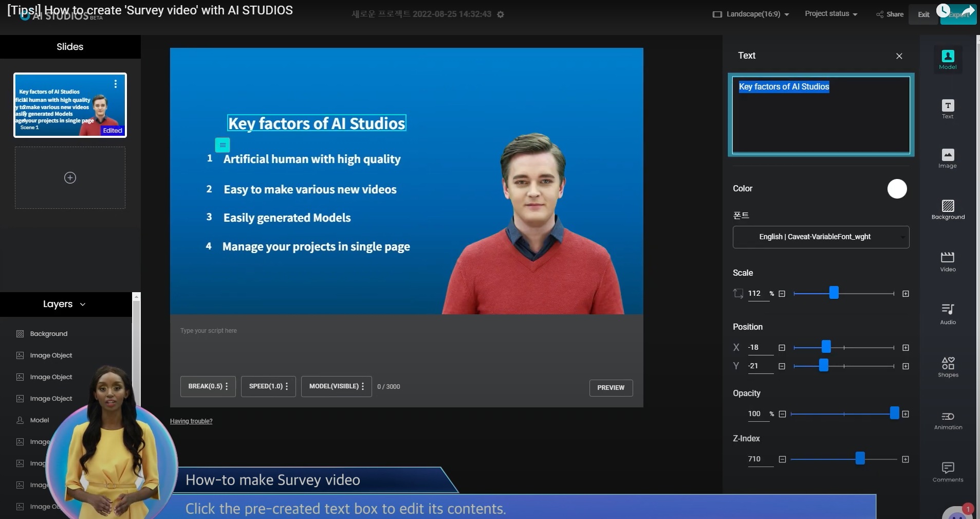Viewport: 980px width, 519px height.
Task: Close the Text properties panel
Action: (x=899, y=56)
